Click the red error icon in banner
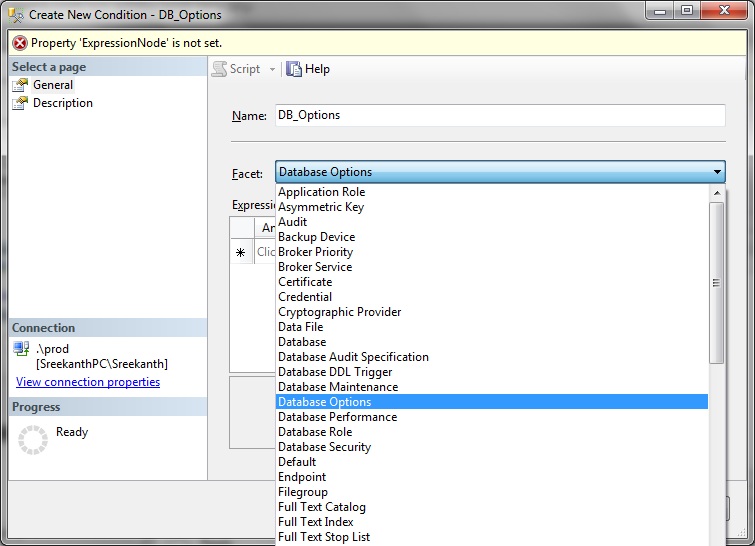Viewport: 755px width, 546px height. [19, 43]
